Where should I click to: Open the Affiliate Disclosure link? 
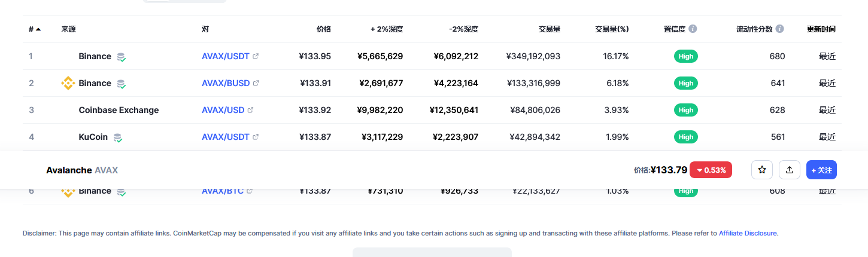(748, 233)
